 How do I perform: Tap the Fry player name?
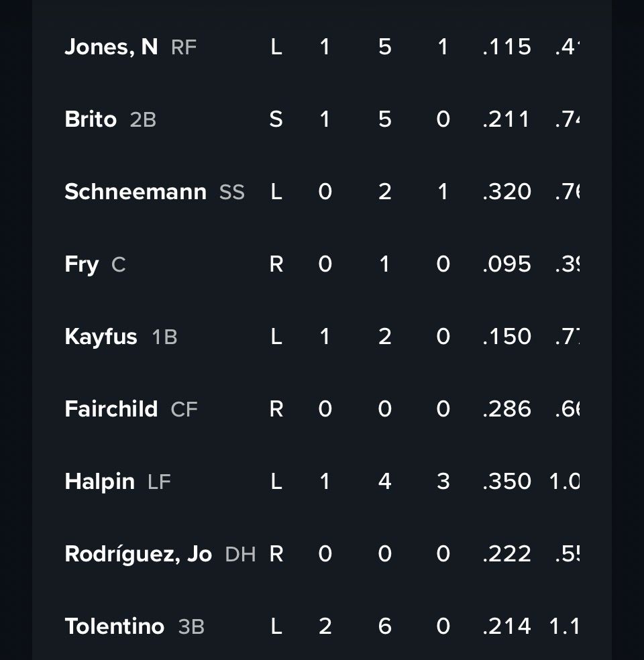[82, 264]
